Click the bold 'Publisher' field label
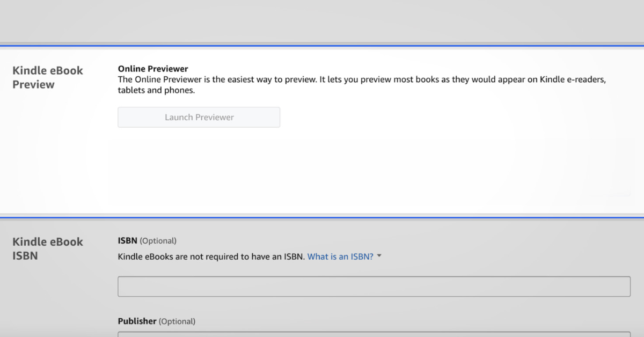This screenshot has width=644, height=337. [137, 321]
